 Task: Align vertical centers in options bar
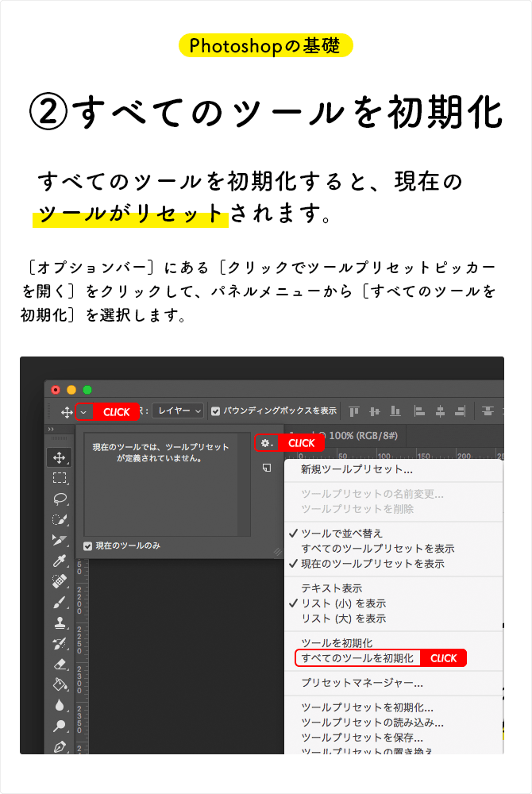[375, 411]
